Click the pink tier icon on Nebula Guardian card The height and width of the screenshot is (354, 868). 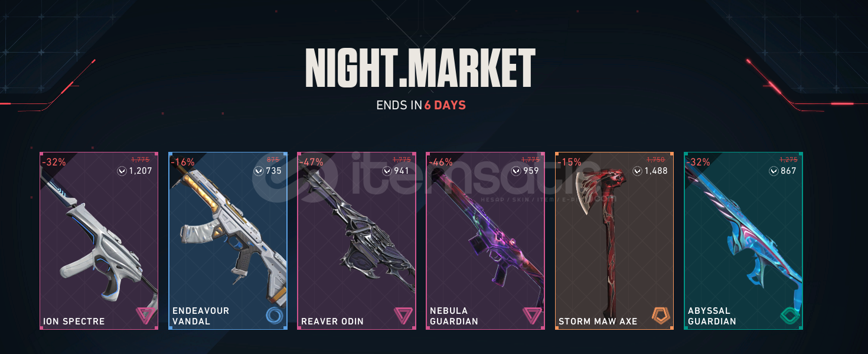tap(531, 316)
